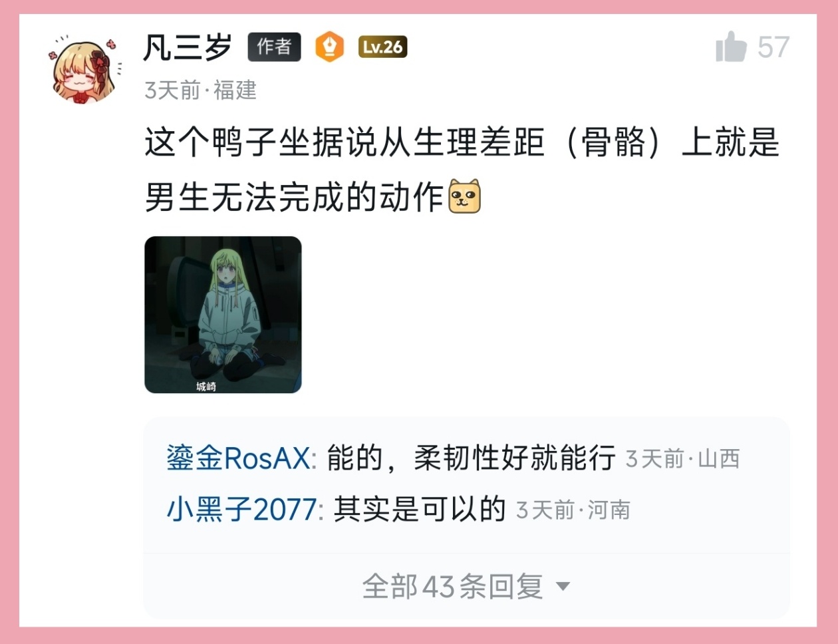Tap the 3天前·山西 reply timestamp
Image resolution: width=838 pixels, height=644 pixels.
tap(682, 459)
